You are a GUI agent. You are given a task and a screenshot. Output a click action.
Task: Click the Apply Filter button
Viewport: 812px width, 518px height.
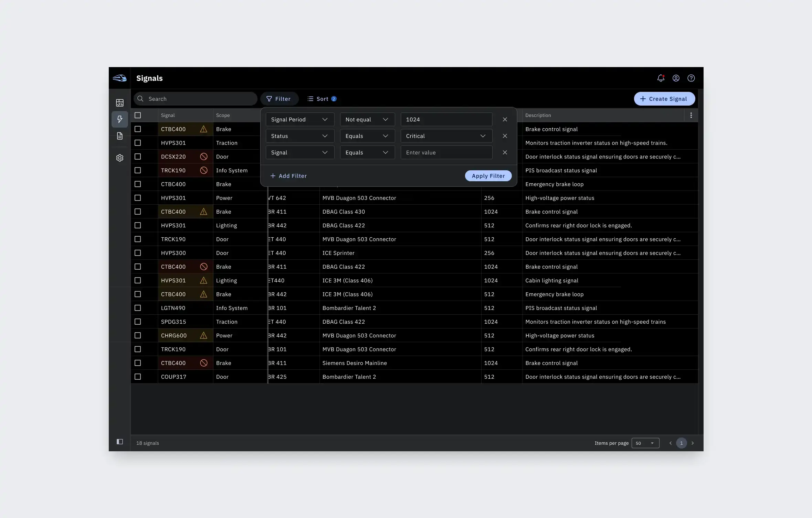[488, 176]
